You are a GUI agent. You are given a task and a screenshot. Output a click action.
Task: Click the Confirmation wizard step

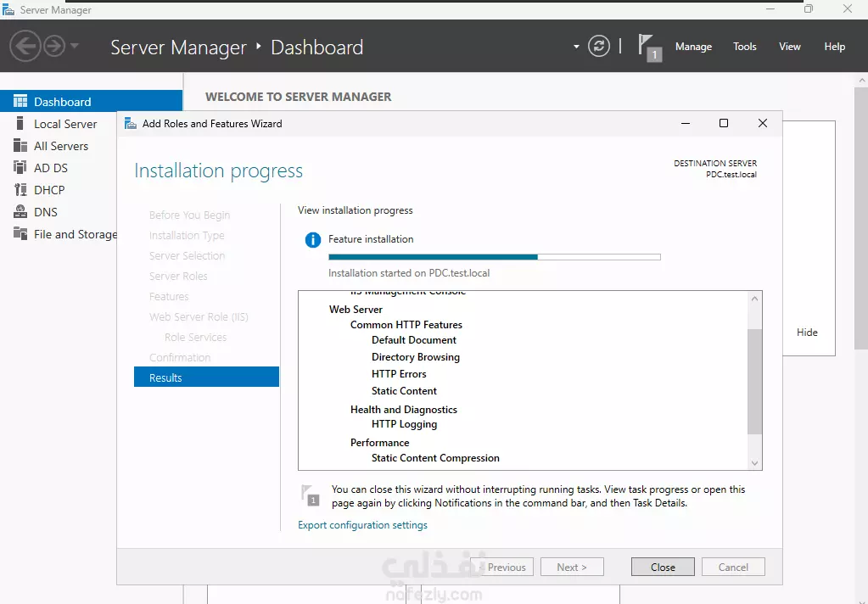(x=180, y=357)
